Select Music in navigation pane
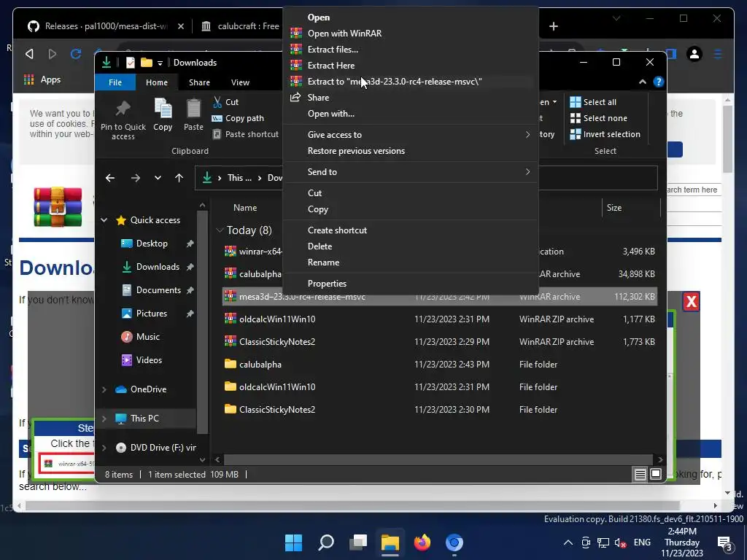 [147, 337]
